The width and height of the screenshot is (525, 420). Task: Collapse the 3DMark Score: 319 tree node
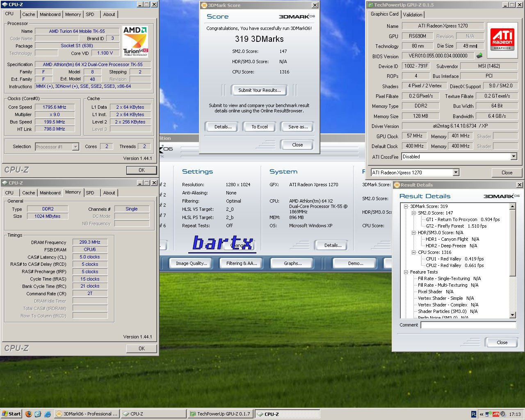[406, 206]
